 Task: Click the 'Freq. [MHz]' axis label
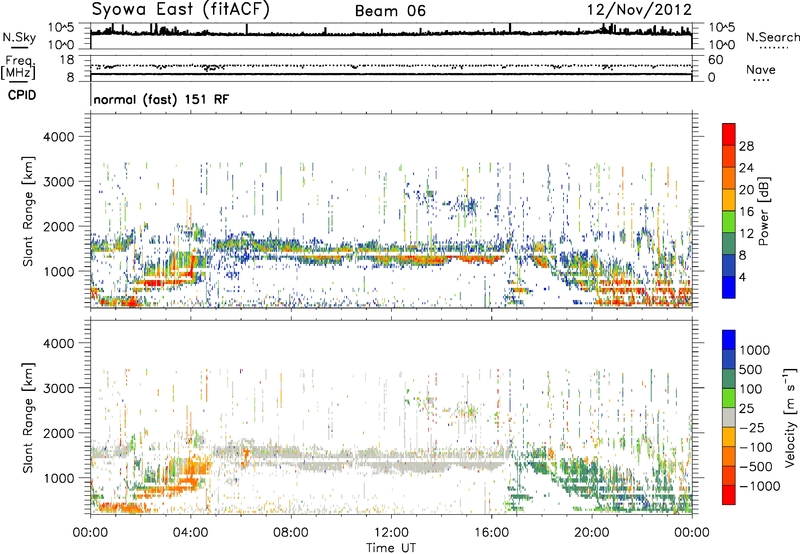click(18, 68)
